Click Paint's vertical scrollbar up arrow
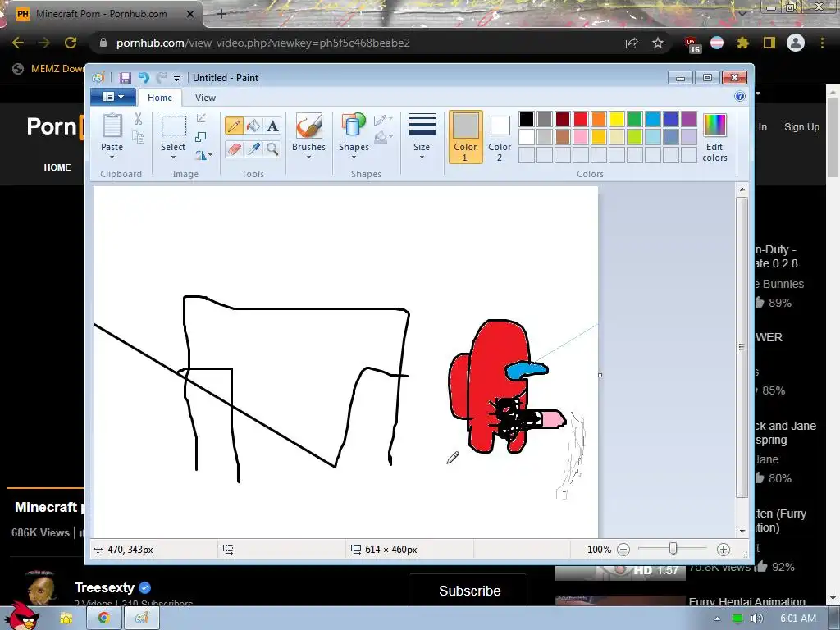Image resolution: width=840 pixels, height=630 pixels. 742,189
